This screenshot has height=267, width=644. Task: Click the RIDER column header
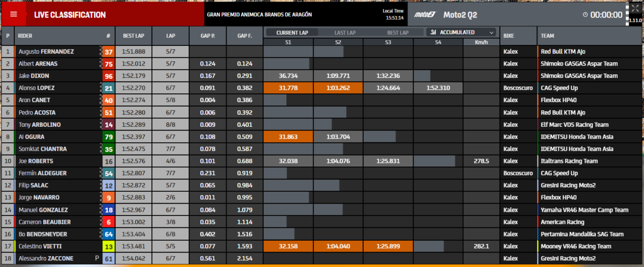(x=25, y=36)
